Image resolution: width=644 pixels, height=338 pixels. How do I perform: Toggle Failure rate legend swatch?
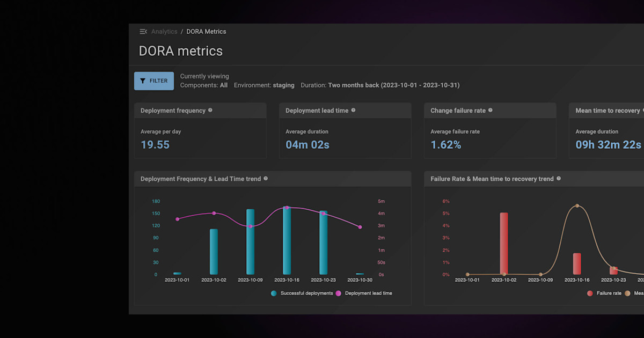(x=590, y=293)
